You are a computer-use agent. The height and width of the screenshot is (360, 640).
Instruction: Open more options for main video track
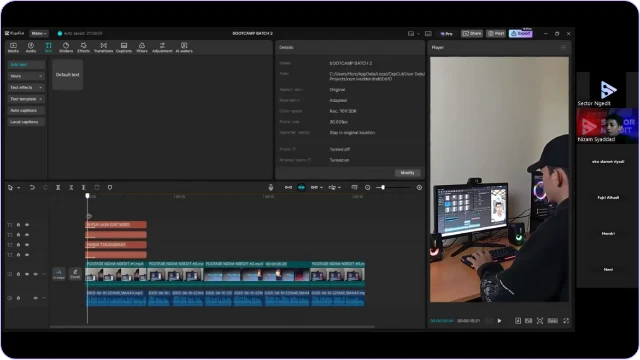click(44, 274)
